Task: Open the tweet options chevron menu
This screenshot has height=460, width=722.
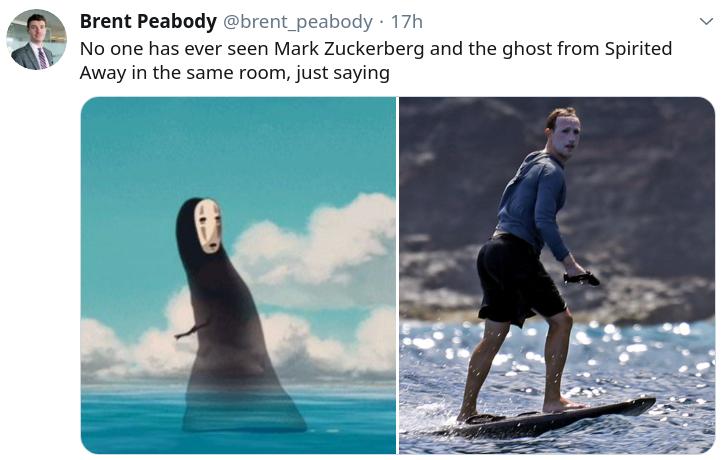Action: [706, 21]
